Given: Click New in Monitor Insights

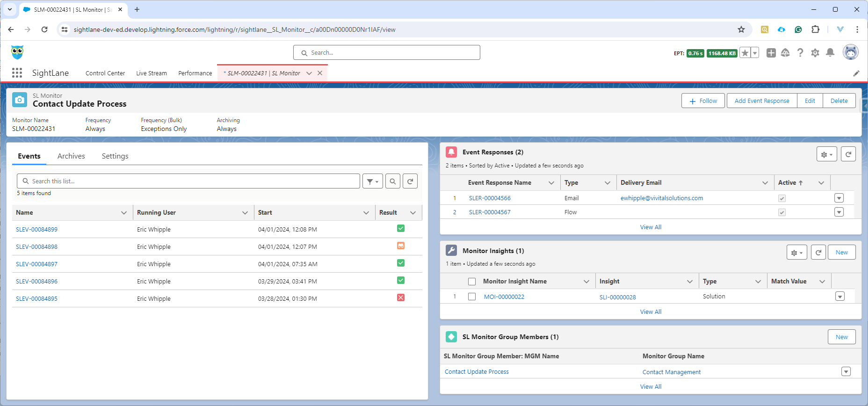Looking at the screenshot, I should coord(842,252).
